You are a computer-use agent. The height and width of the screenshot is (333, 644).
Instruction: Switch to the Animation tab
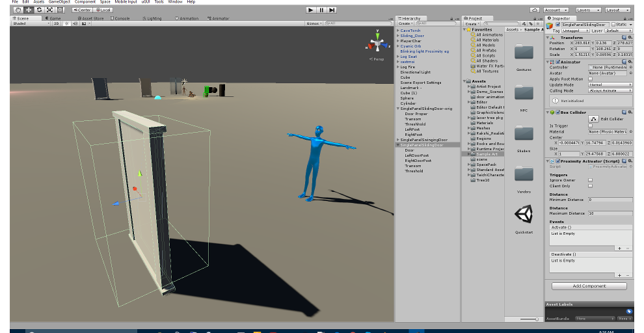(187, 18)
